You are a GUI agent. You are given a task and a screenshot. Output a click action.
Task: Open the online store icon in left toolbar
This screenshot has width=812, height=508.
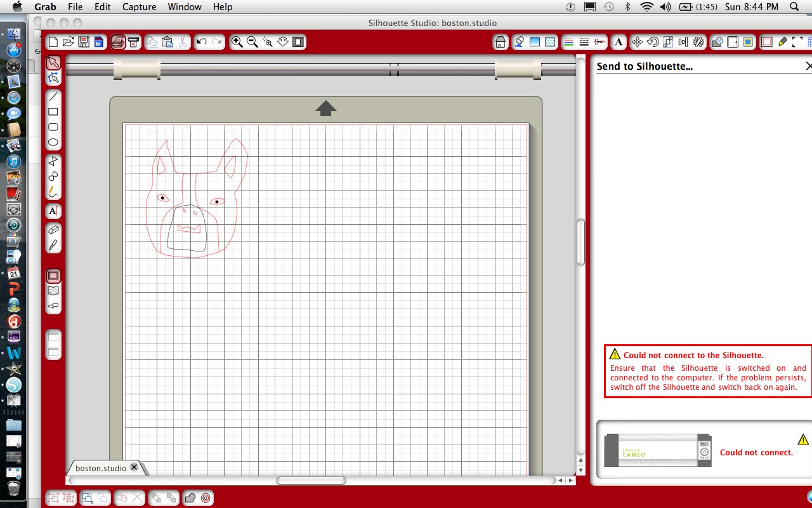pos(53,306)
